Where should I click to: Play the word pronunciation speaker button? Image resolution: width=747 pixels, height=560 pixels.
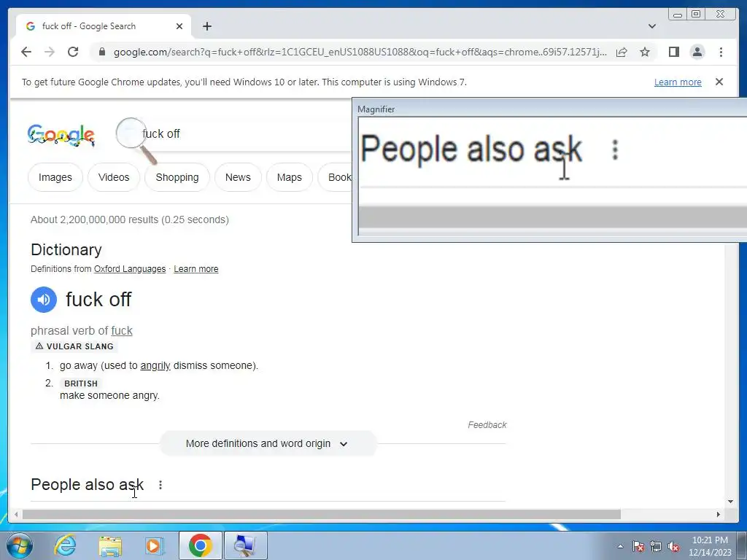(x=44, y=300)
